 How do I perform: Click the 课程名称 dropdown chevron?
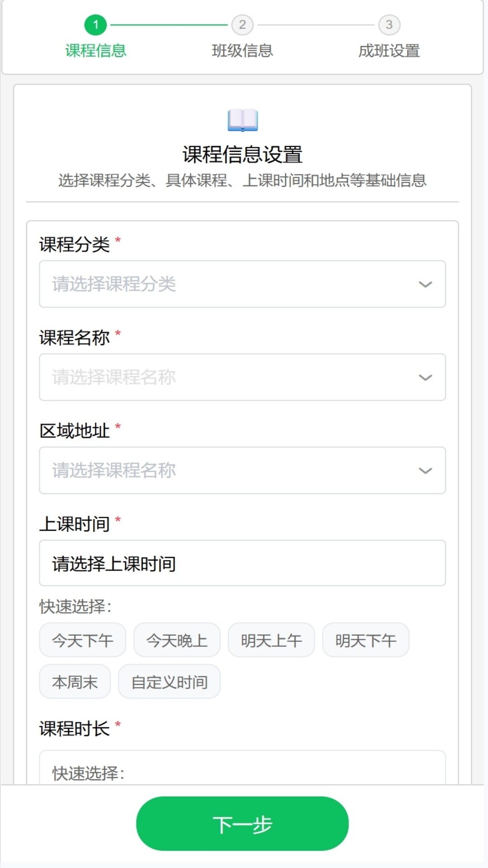tap(425, 377)
